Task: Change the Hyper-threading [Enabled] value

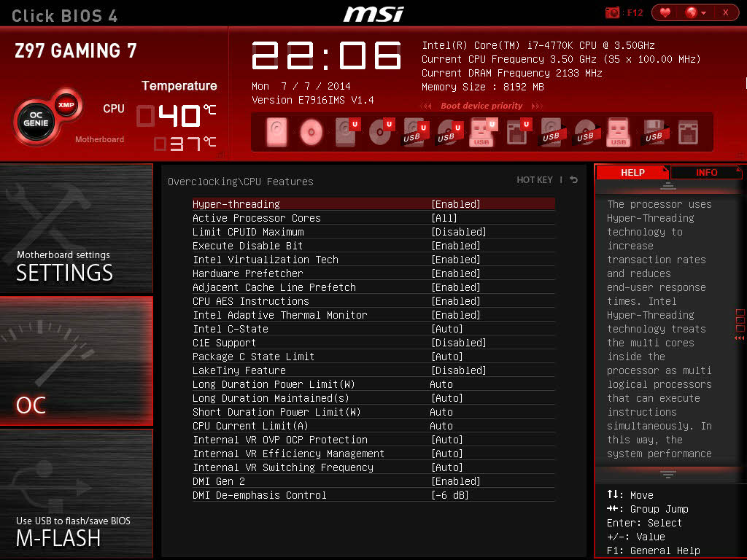Action: (x=456, y=204)
